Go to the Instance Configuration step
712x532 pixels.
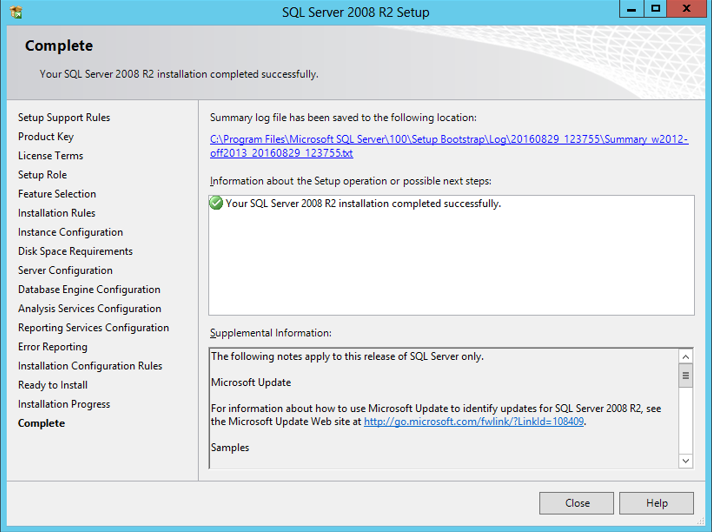tap(70, 232)
